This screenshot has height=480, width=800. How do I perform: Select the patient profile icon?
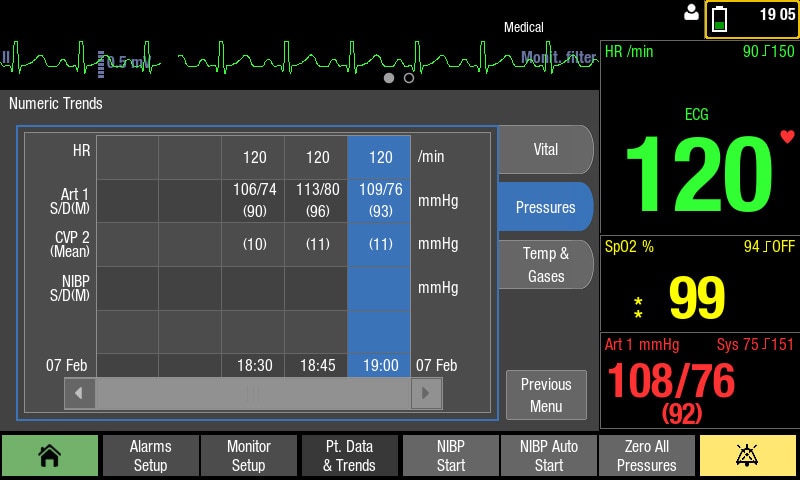(691, 12)
